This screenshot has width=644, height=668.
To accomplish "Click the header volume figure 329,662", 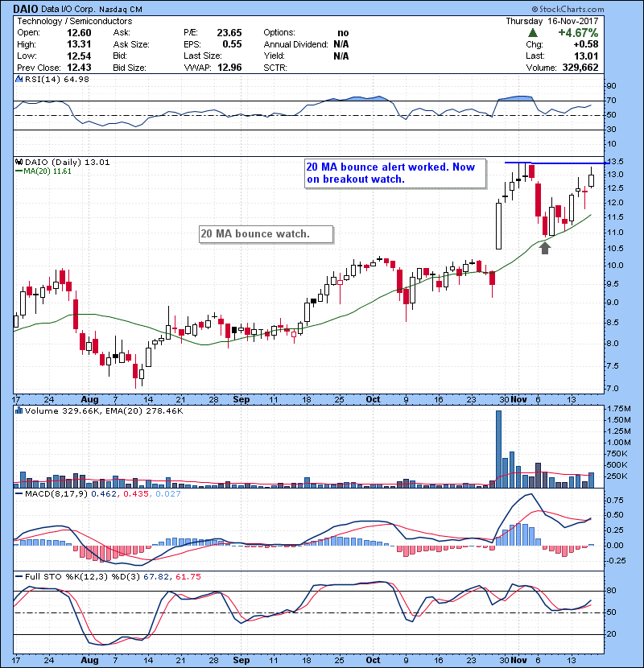I will tap(580, 68).
